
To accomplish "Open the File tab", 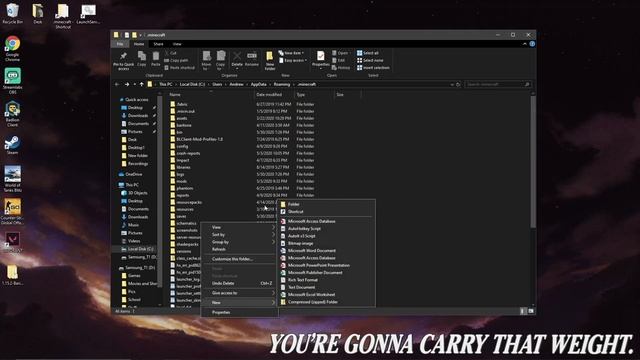I will click(120, 44).
